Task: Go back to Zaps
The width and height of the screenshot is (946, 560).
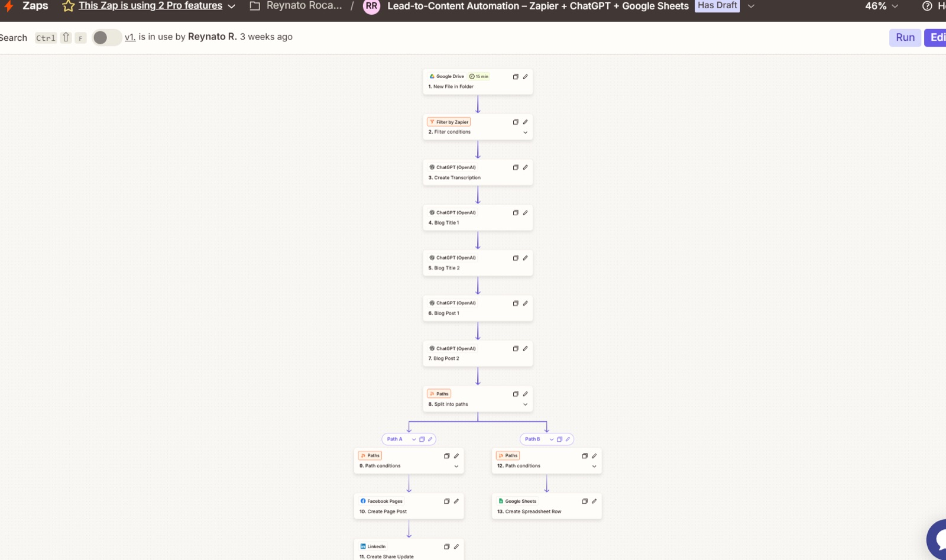Action: pyautogui.click(x=35, y=6)
